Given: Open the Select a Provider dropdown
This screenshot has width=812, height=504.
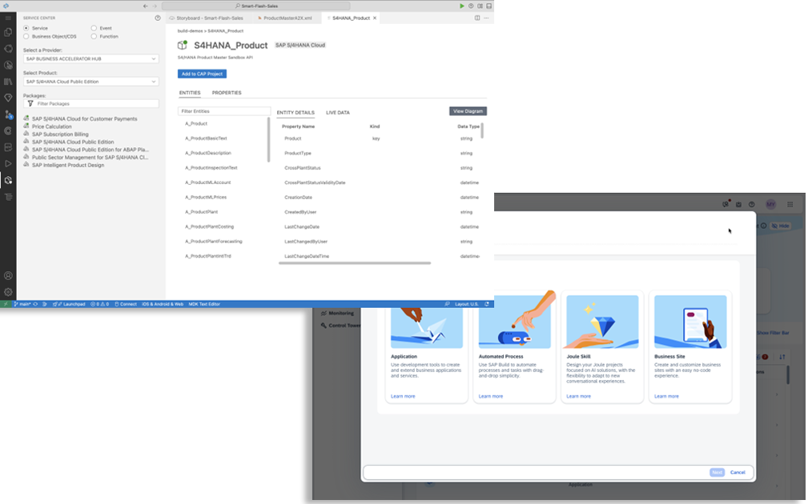Looking at the screenshot, I should [x=90, y=58].
